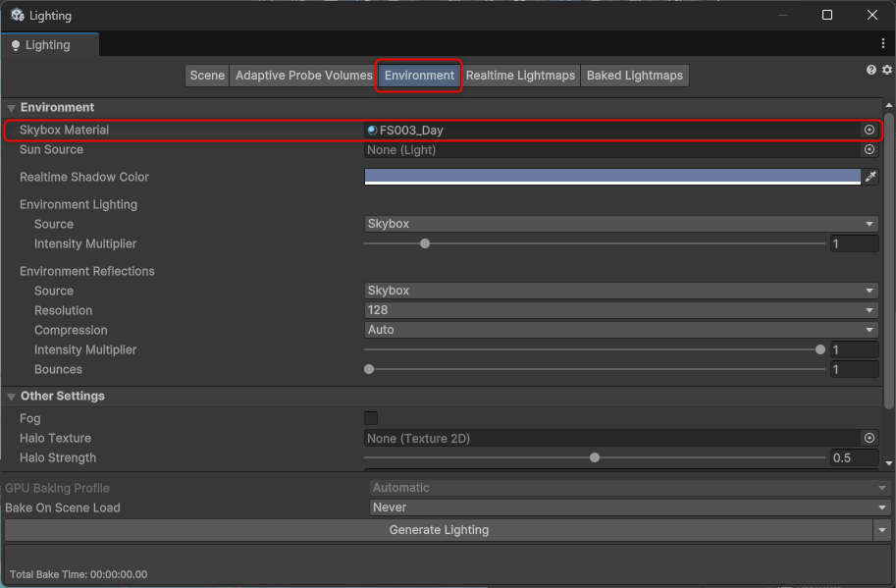Collapse the Environment section
This screenshot has height=588, width=896.
12,108
